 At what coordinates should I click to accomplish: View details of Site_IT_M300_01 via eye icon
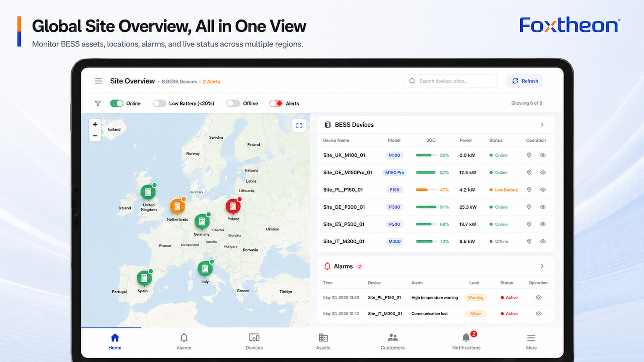click(x=543, y=241)
